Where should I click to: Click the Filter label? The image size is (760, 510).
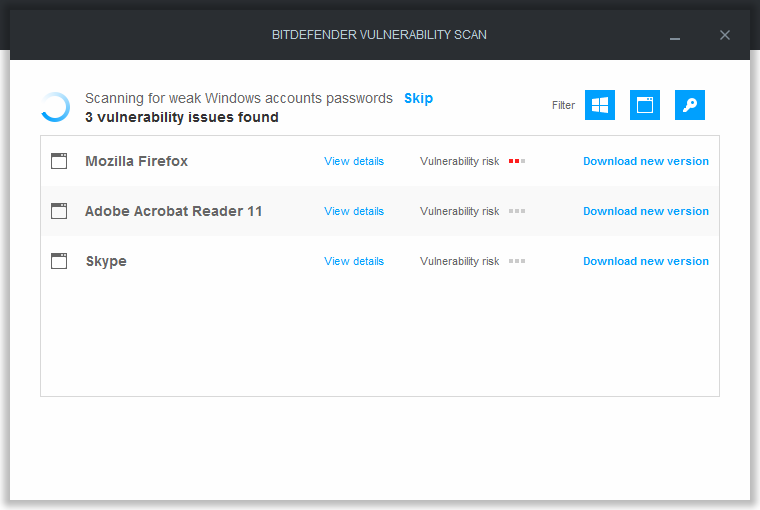563,105
